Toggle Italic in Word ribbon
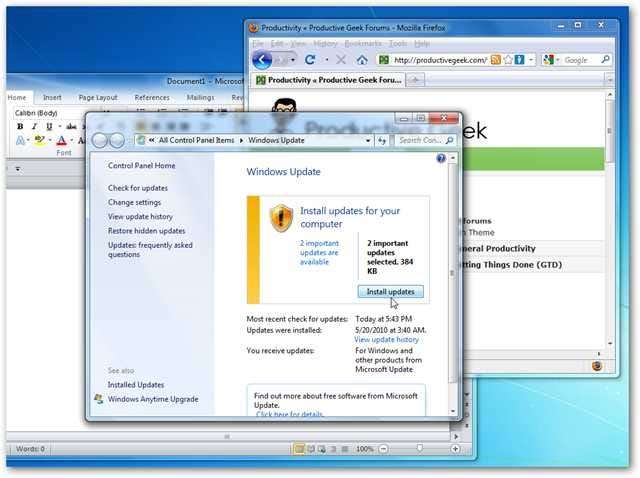This screenshot has width=640, height=478. (x=34, y=126)
